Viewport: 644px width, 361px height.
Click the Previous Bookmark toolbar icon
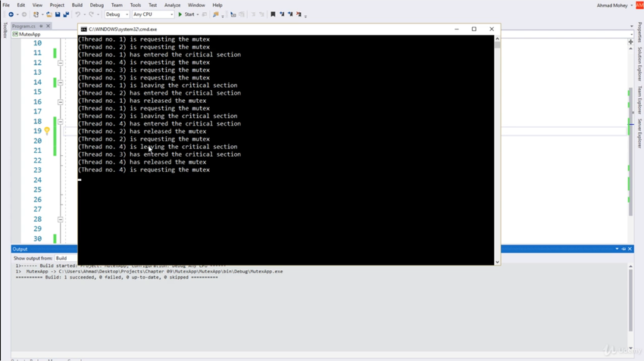click(282, 14)
